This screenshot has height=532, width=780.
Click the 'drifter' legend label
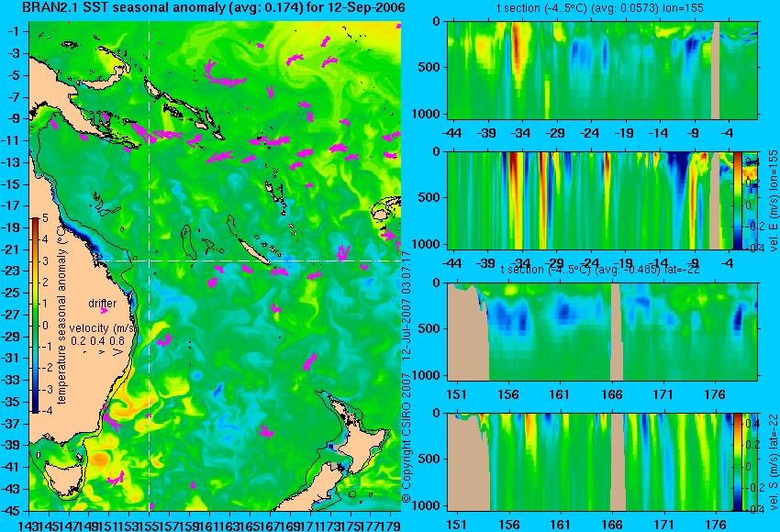click(x=103, y=304)
